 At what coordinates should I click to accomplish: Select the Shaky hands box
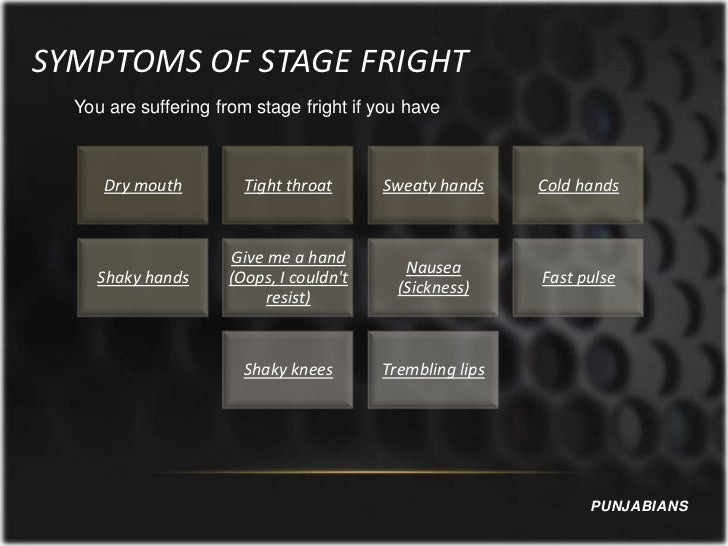pos(143,278)
